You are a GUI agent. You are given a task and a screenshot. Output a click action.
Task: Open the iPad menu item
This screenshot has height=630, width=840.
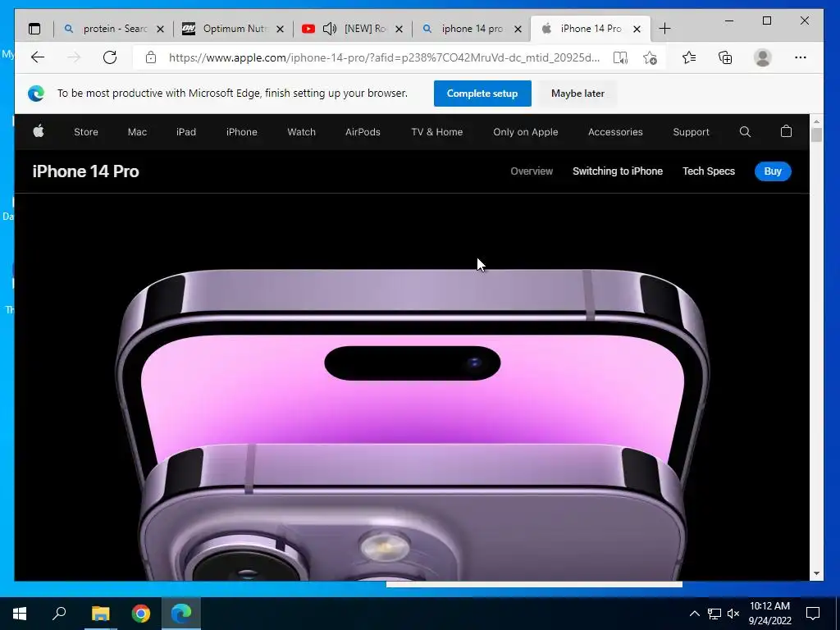(186, 132)
